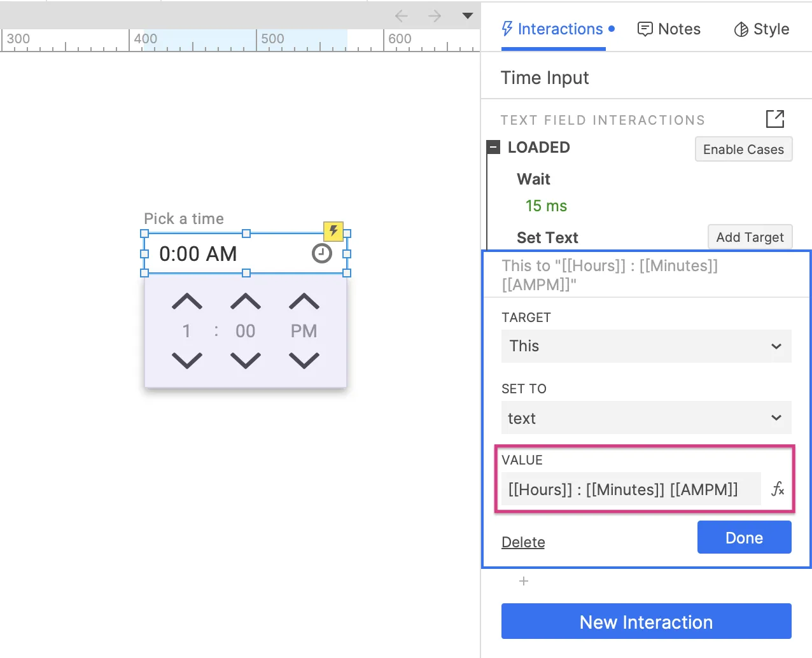The image size is (812, 658).
Task: Open the Target dropdown set to This
Action: (646, 346)
